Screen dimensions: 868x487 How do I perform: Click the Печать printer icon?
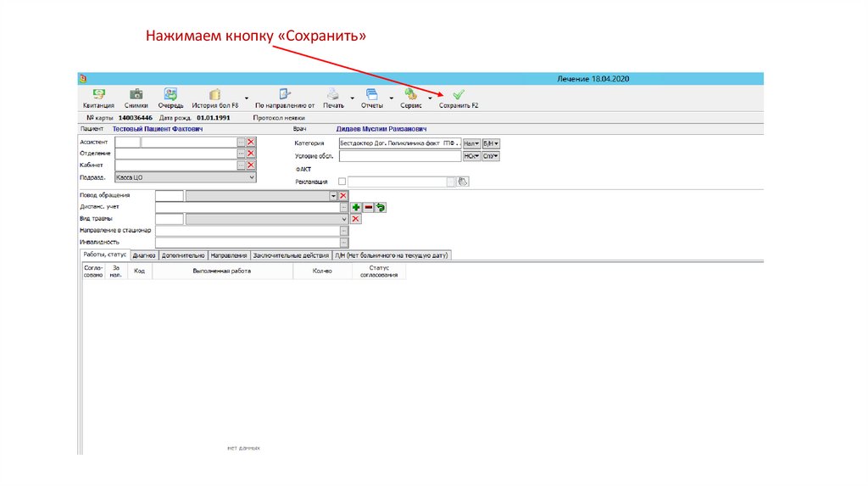332,94
